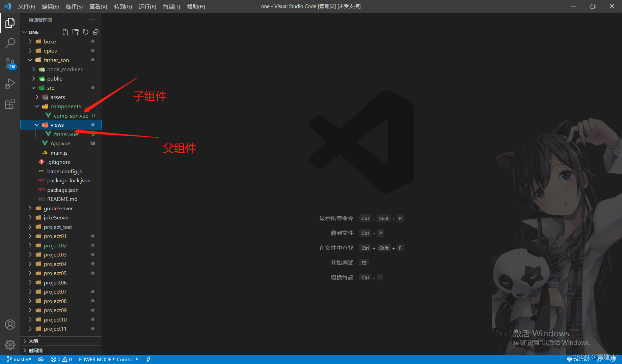
Task: Expand the boke folder
Action: coord(30,41)
